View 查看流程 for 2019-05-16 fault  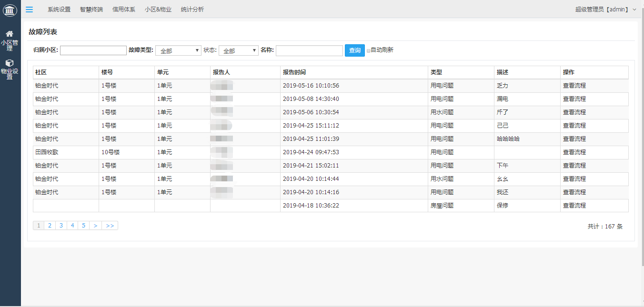tap(574, 86)
